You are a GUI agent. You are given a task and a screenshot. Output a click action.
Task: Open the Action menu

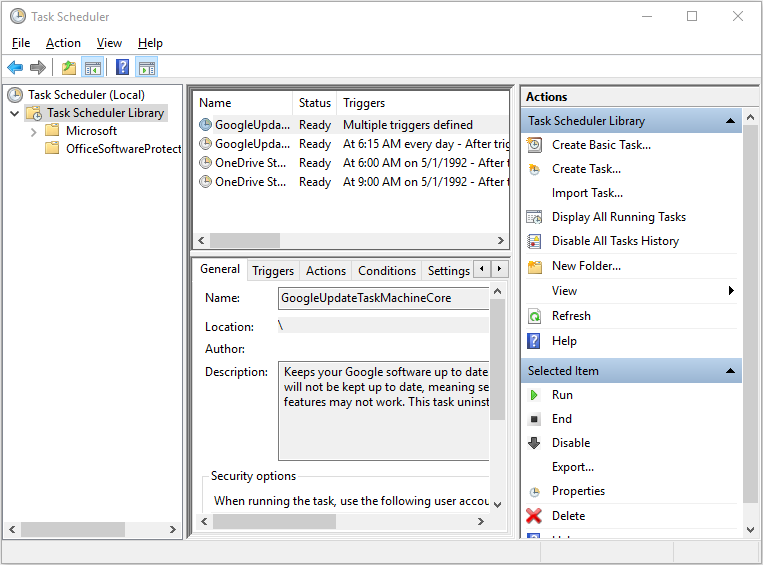63,43
